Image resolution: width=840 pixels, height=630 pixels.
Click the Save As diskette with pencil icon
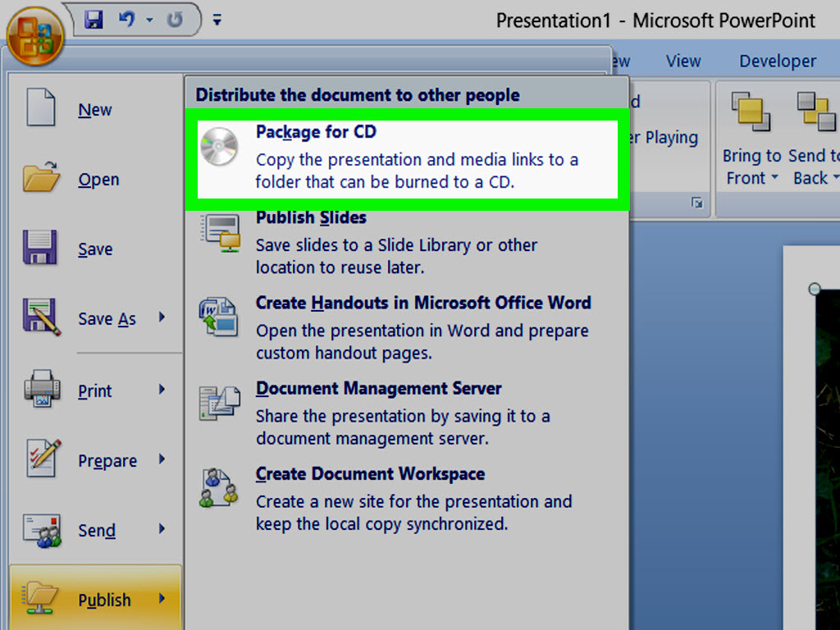(42, 317)
